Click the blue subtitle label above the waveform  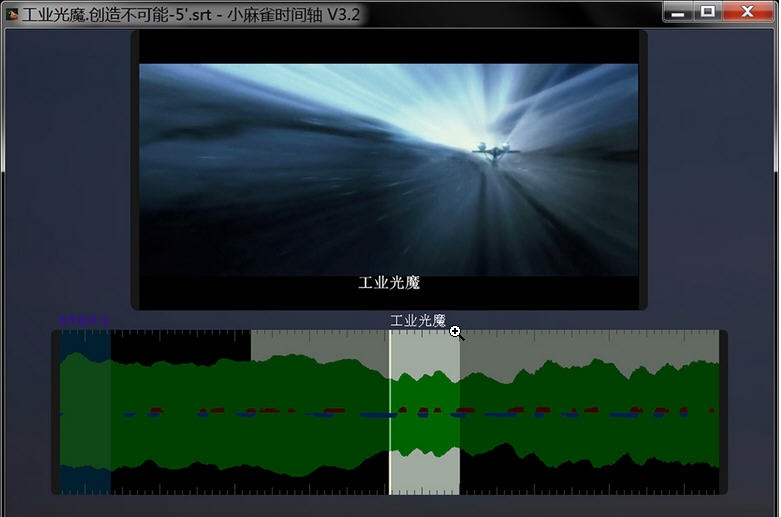84,321
